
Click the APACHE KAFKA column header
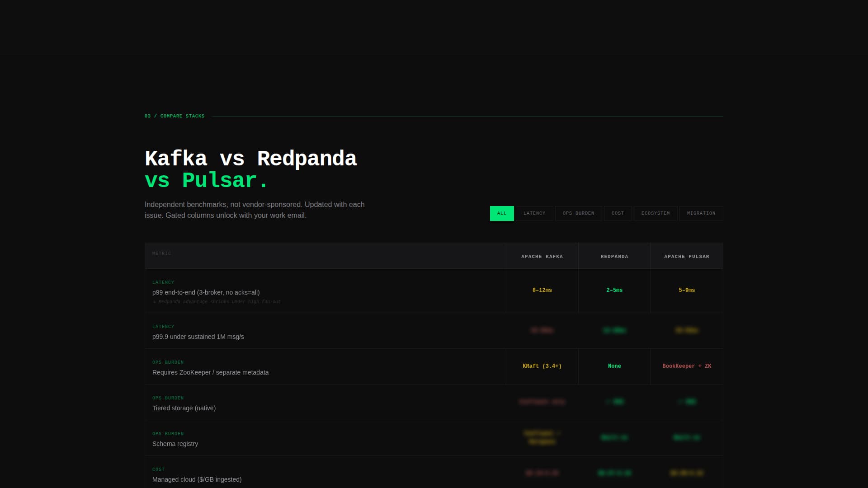(x=542, y=256)
